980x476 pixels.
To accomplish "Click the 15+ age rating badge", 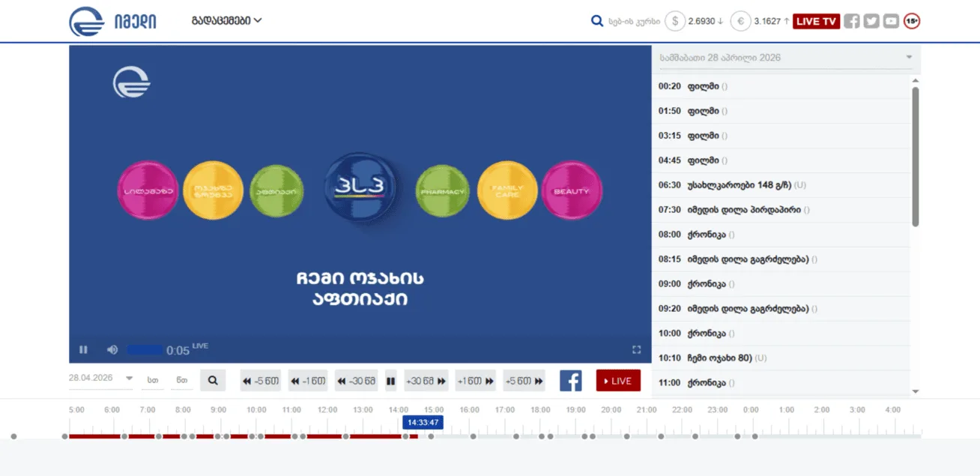I will [x=912, y=21].
